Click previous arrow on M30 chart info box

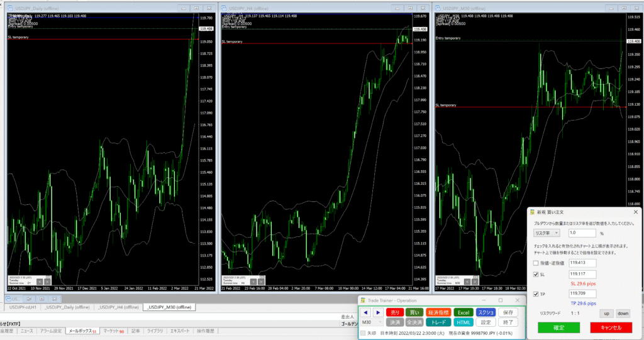pyautogui.click(x=467, y=282)
